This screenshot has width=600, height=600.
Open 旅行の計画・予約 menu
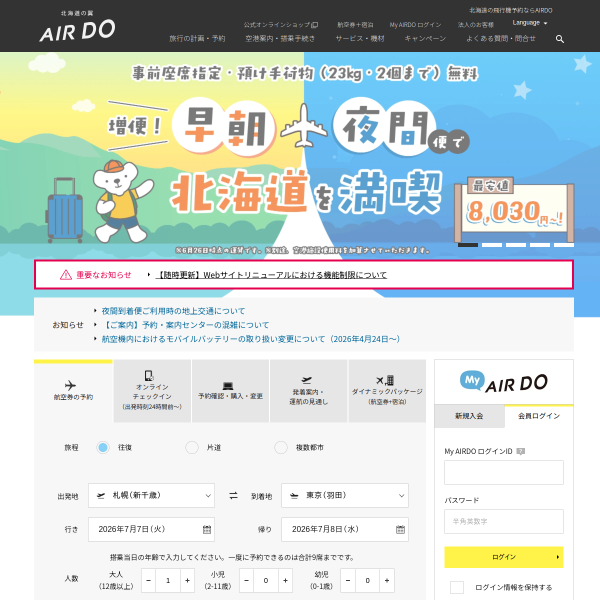197,39
